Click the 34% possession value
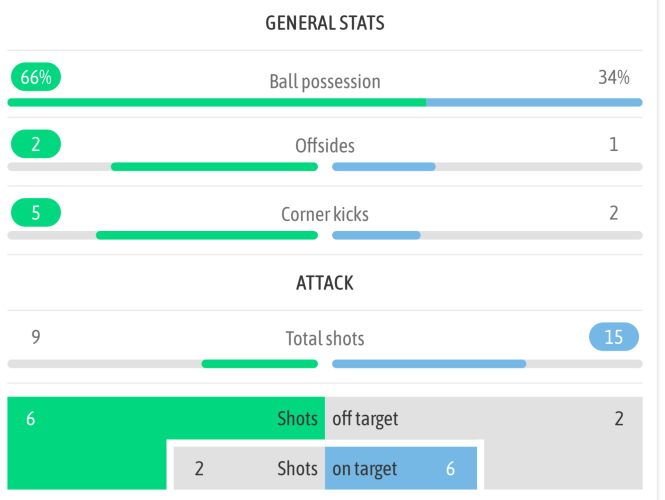Viewport: 665px width, 500px height. [613, 78]
